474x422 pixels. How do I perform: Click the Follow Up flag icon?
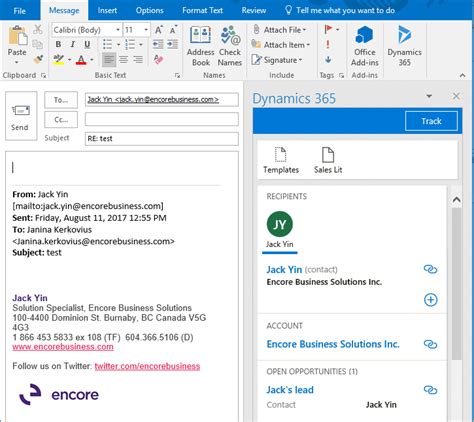pos(328,29)
